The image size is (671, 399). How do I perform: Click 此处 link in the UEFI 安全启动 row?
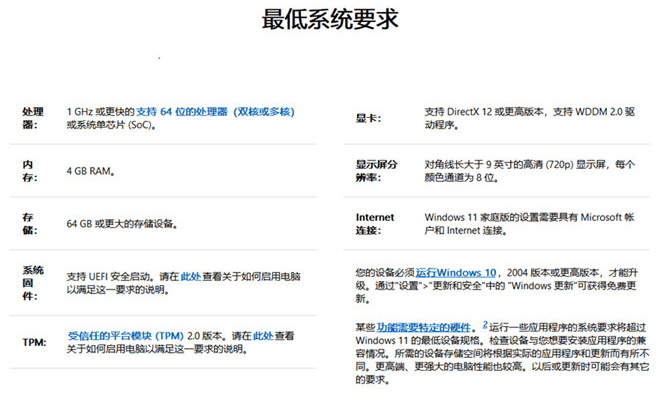pos(191,277)
